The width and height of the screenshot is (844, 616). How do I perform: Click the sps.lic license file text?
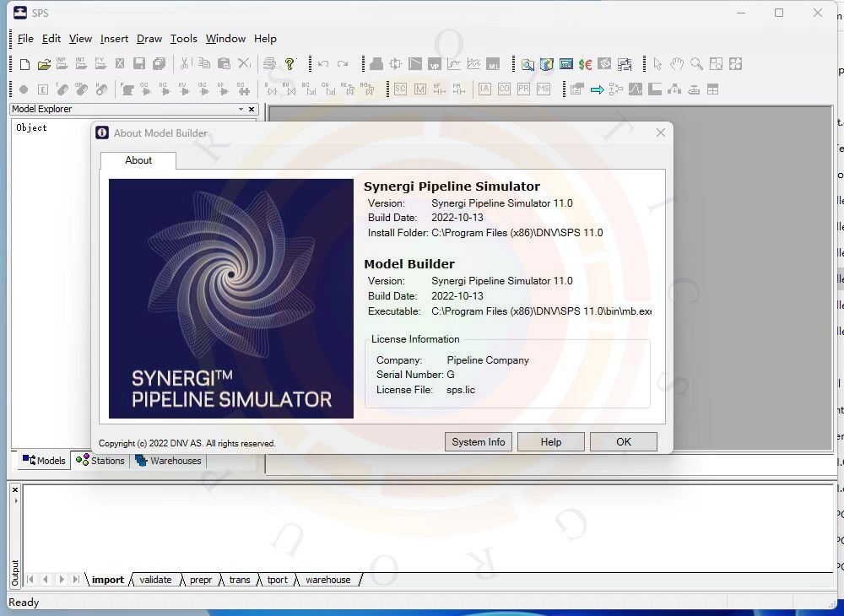coord(461,390)
